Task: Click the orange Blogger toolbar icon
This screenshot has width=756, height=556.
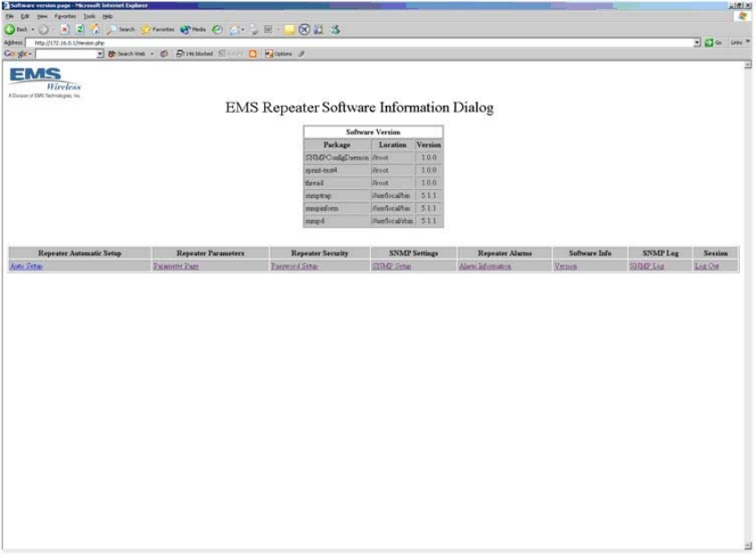Action: point(253,54)
